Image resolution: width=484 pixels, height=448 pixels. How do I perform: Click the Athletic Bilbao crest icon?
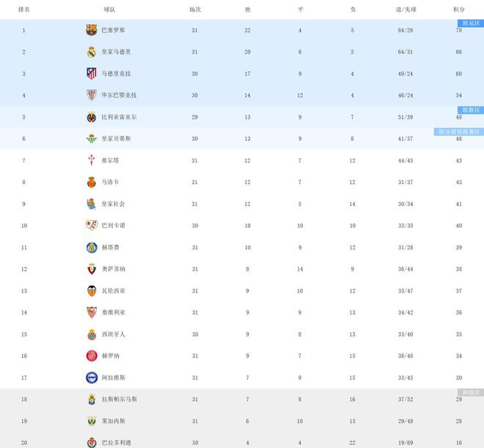point(91,95)
